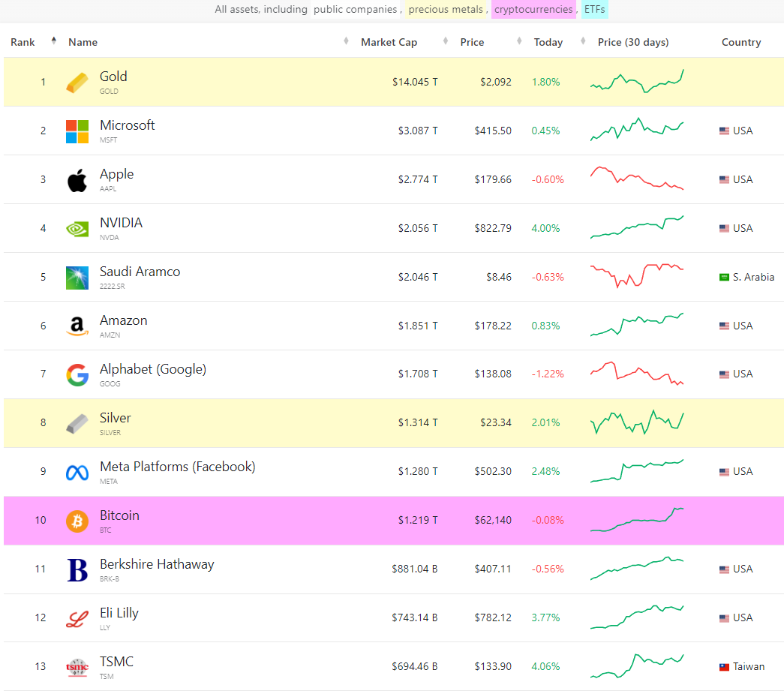Click USA flag in NVIDIA row
Screen dimensions: 784x691
click(724, 229)
